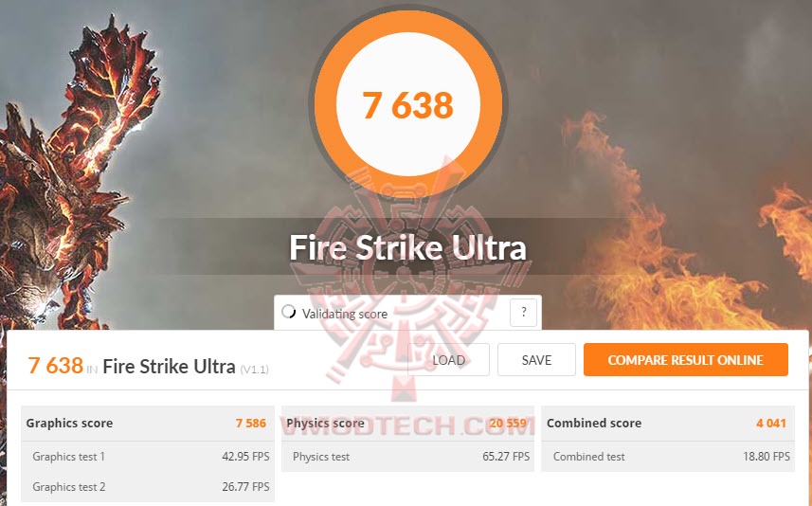Click the V1.1 version label
The image size is (812, 506).
pos(254,370)
